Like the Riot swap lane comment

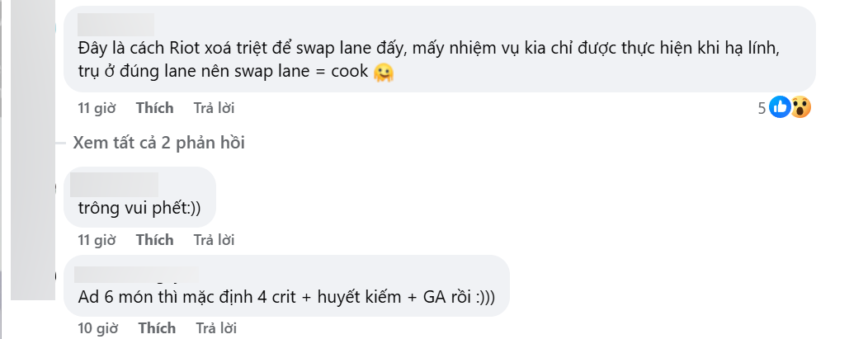pos(155,108)
